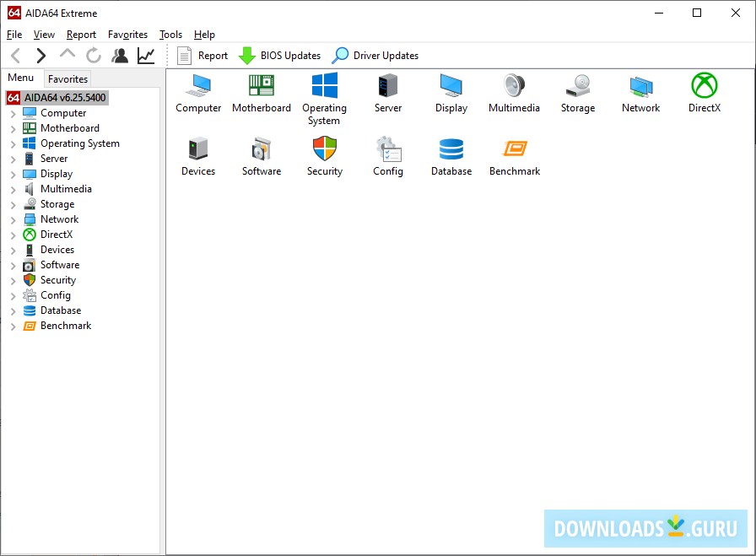Expand the Operating System tree node
756x556 pixels.
pyautogui.click(x=13, y=144)
